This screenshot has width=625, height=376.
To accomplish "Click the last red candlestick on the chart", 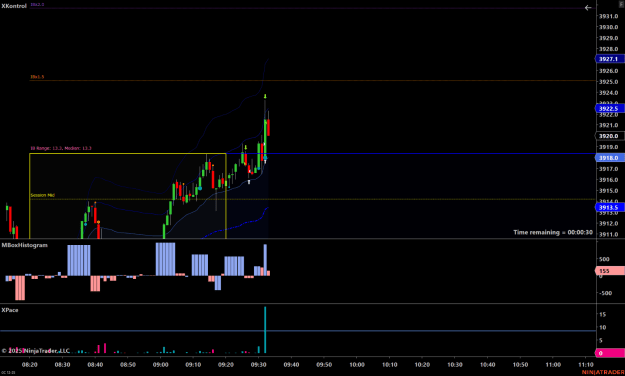I will (269, 128).
